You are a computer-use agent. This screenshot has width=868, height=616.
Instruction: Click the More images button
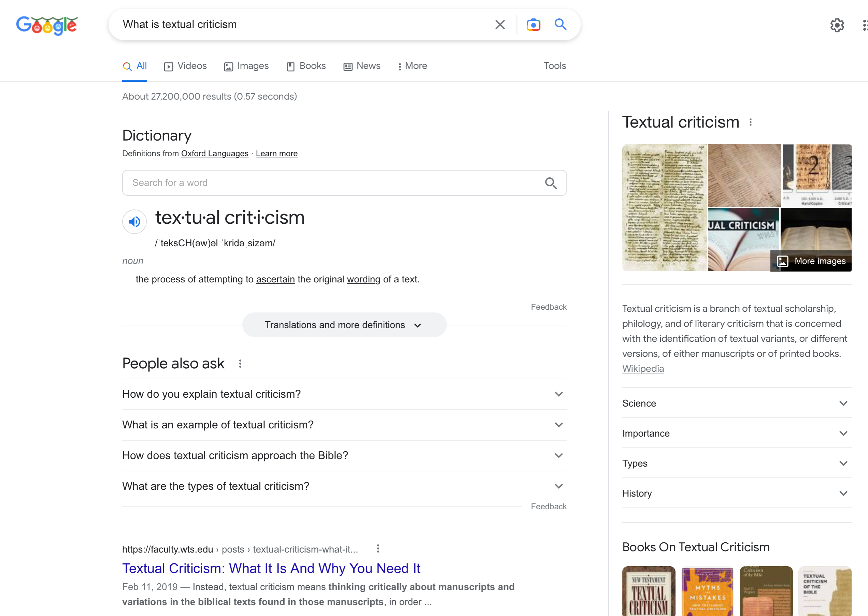coord(811,261)
